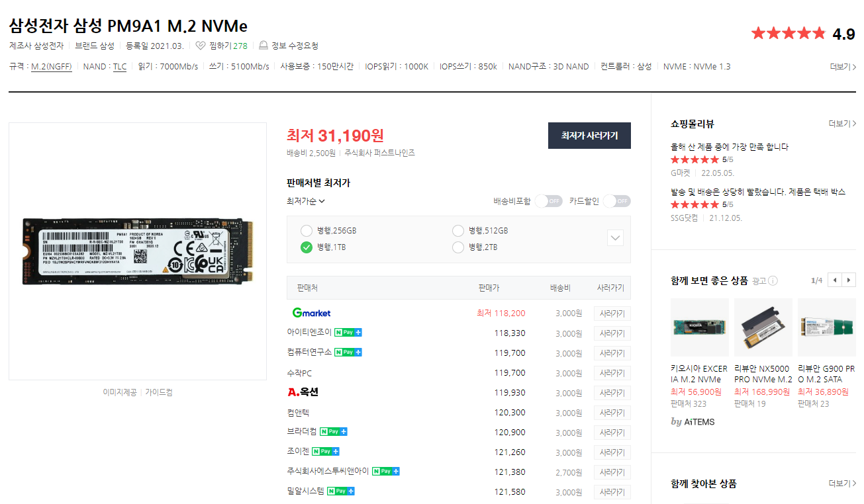Click 사러가기 for 밀알시스템
This screenshot has width=864, height=504.
tap(612, 492)
